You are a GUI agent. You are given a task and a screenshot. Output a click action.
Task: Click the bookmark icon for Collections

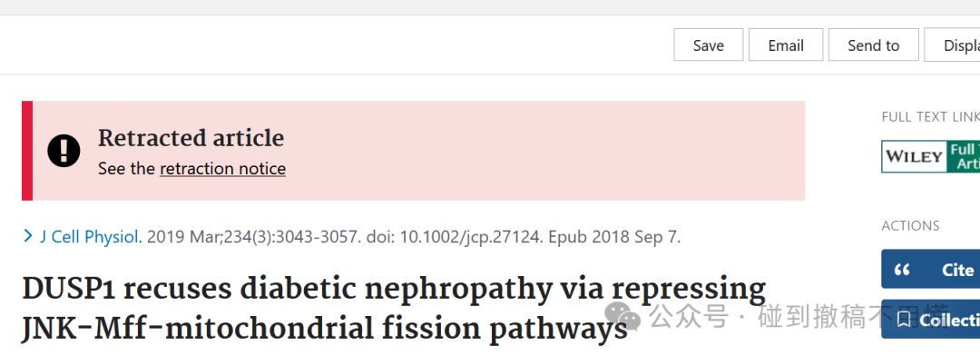coord(903,320)
